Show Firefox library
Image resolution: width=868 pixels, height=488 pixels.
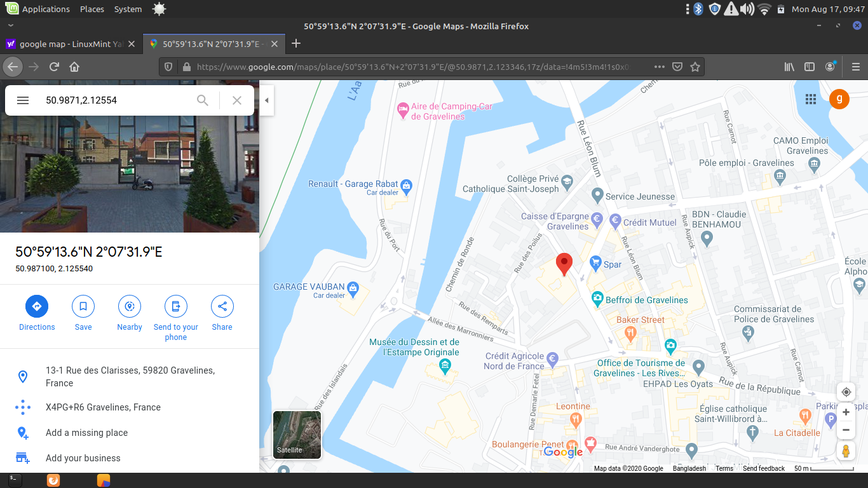tap(789, 67)
